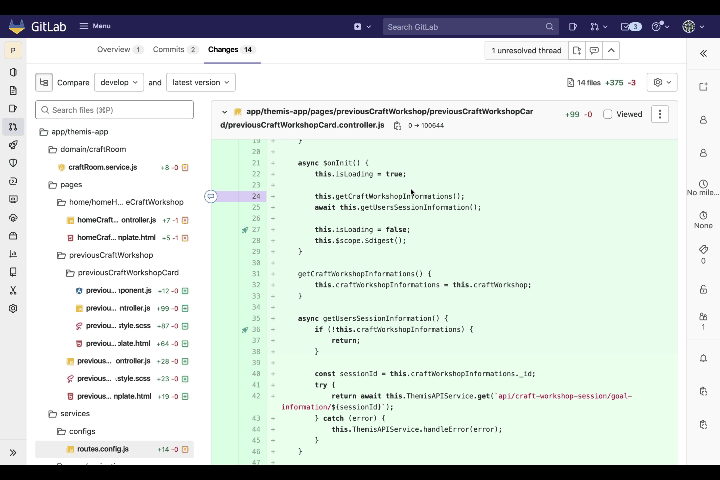Open previou...plate.html file with +64
The width and height of the screenshot is (720, 480).
114,343
